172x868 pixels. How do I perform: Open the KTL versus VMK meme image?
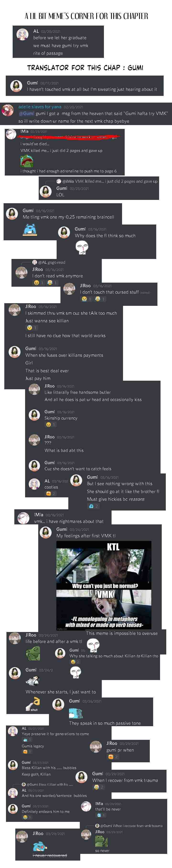point(104,585)
